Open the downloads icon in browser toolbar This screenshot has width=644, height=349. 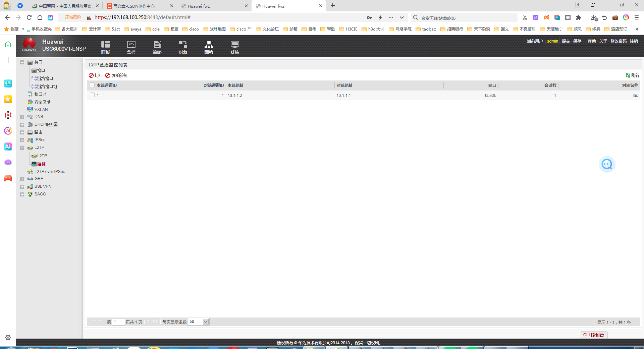[594, 17]
